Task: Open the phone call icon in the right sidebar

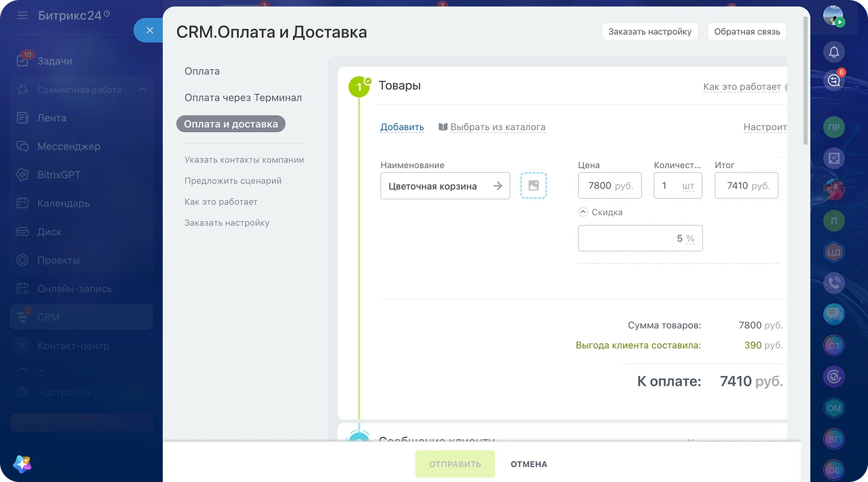Action: (834, 283)
